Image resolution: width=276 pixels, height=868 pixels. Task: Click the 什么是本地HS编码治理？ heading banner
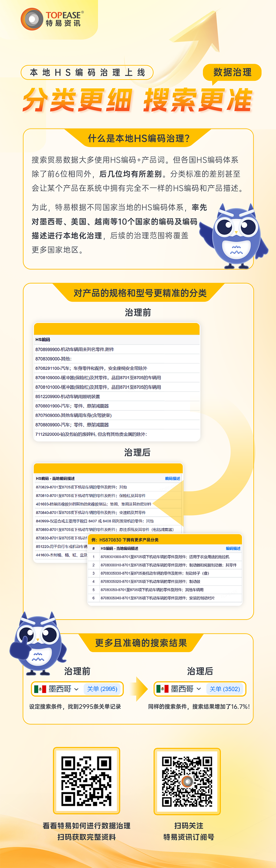(x=138, y=138)
